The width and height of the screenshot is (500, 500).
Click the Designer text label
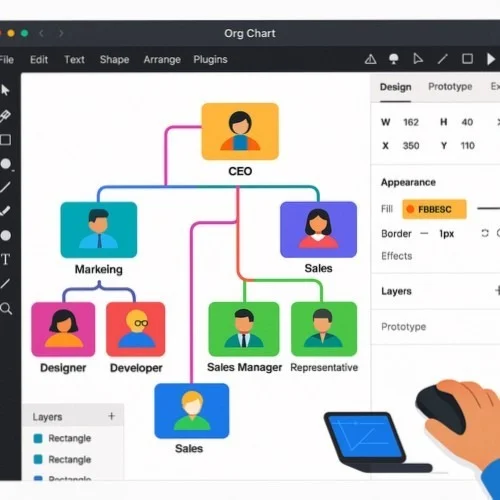(x=63, y=368)
